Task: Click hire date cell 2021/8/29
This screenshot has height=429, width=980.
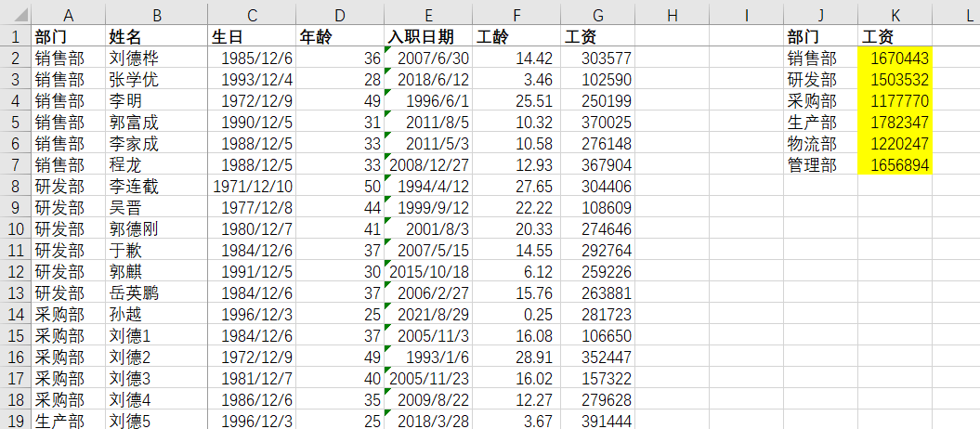Action: [x=429, y=314]
